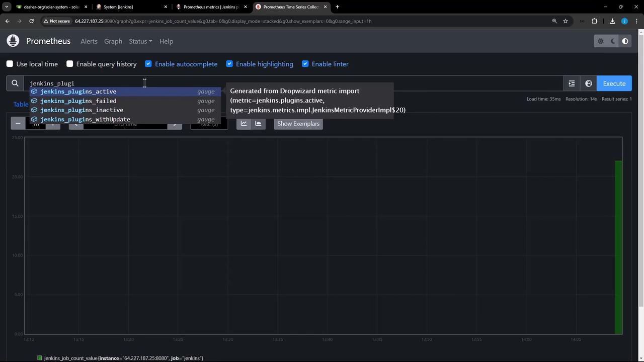The width and height of the screenshot is (644, 362).
Task: Open the metrics explorer globe icon
Action: click(589, 83)
